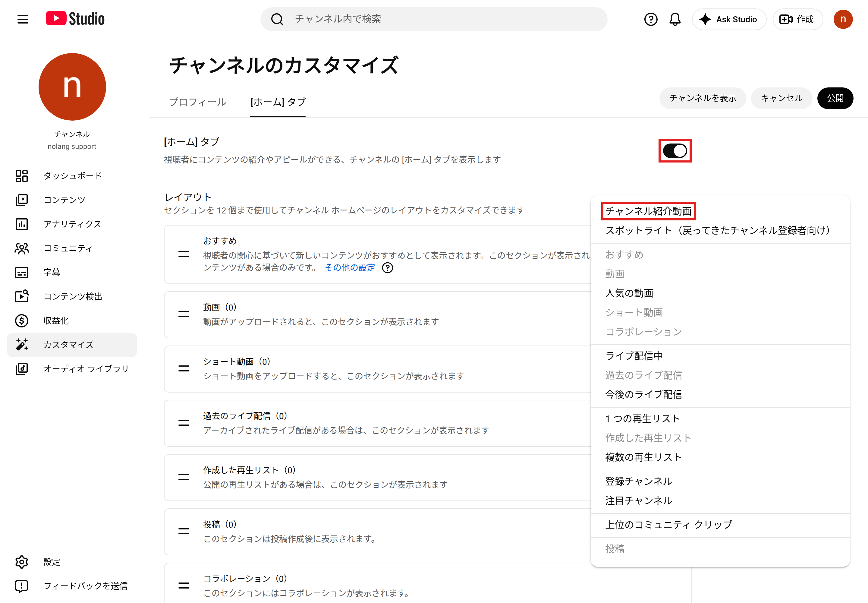868x603 pixels.
Task: Click drag handle of おすすめ section
Action: point(184,254)
